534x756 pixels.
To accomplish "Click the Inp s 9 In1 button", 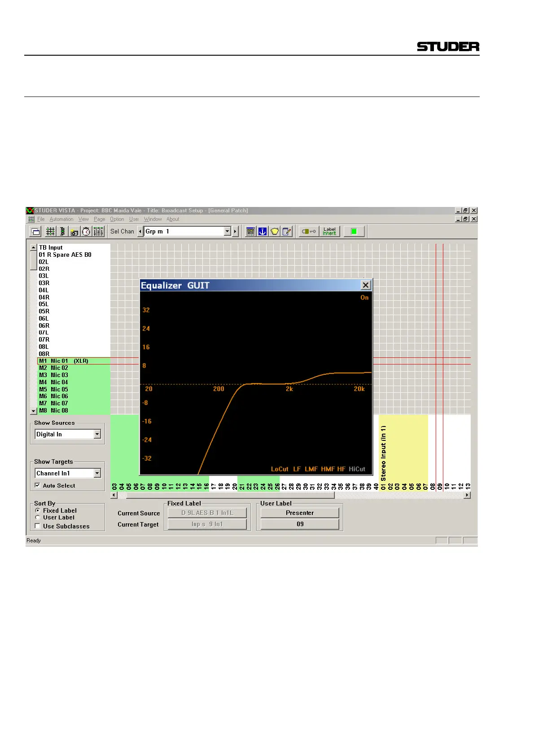I will 207,524.
